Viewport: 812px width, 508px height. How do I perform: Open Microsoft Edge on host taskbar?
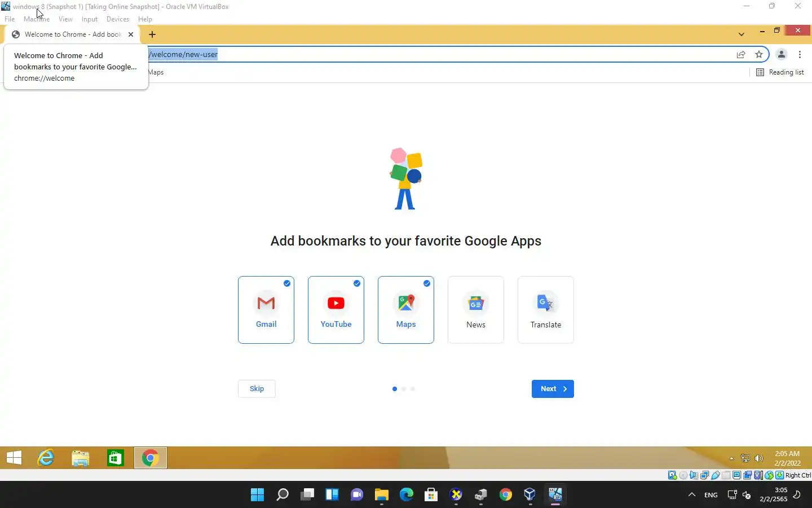407,495
